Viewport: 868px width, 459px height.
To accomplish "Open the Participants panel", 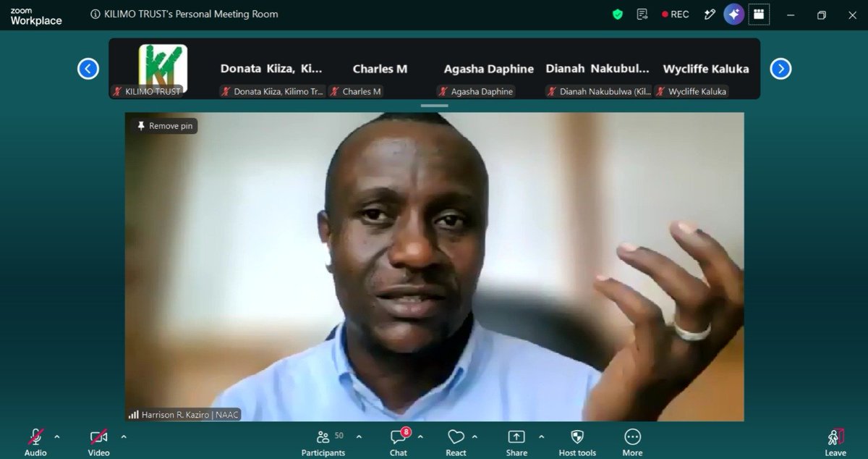I will pos(323,442).
